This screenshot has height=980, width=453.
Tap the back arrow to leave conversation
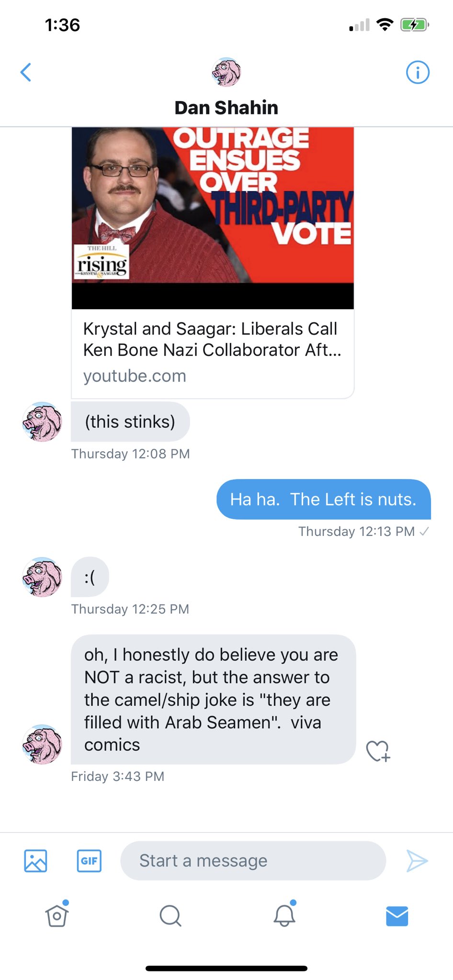coord(26,72)
